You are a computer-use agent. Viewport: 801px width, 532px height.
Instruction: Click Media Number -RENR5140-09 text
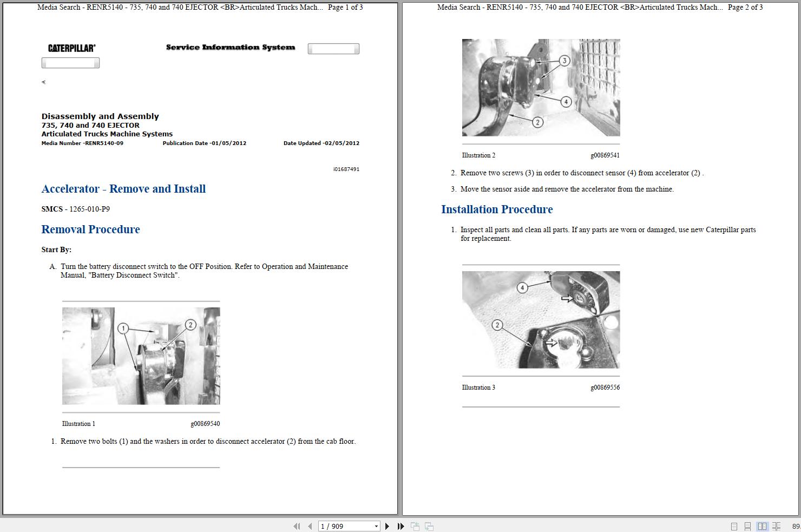click(82, 143)
